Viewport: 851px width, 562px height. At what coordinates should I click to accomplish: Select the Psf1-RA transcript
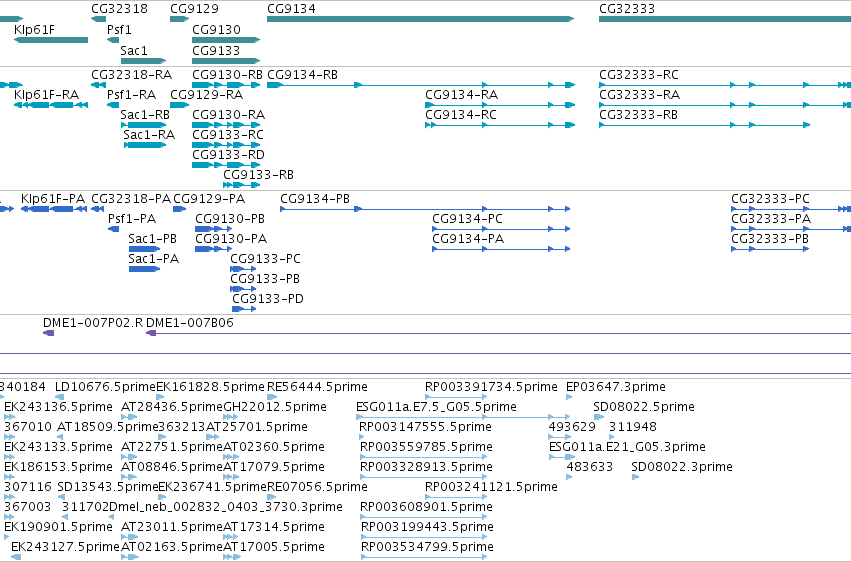click(113, 105)
